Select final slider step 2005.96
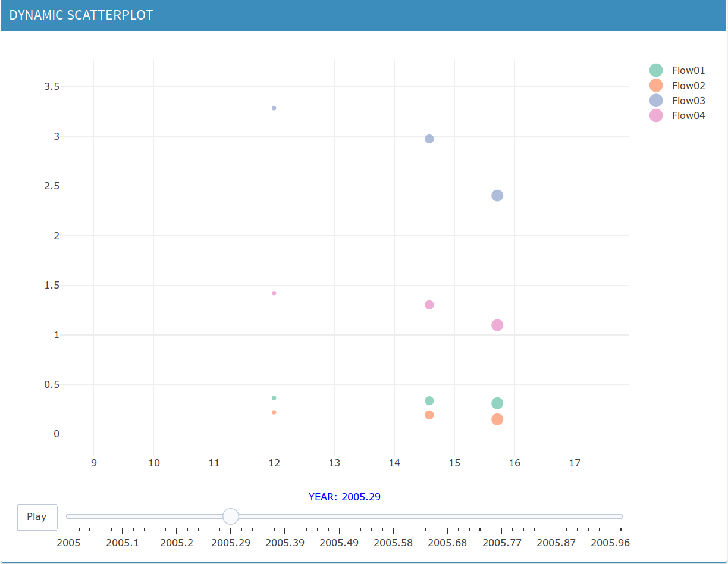This screenshot has height=564, width=728. point(610,542)
